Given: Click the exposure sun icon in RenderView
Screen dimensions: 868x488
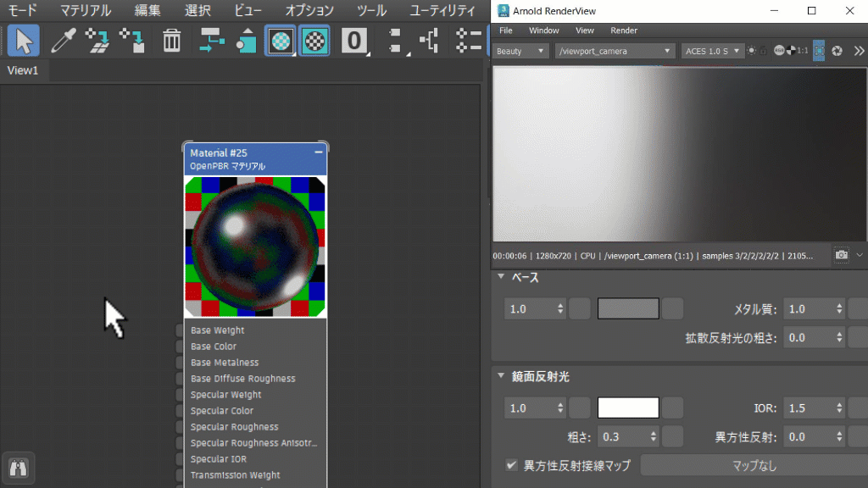Looking at the screenshot, I should tap(751, 51).
